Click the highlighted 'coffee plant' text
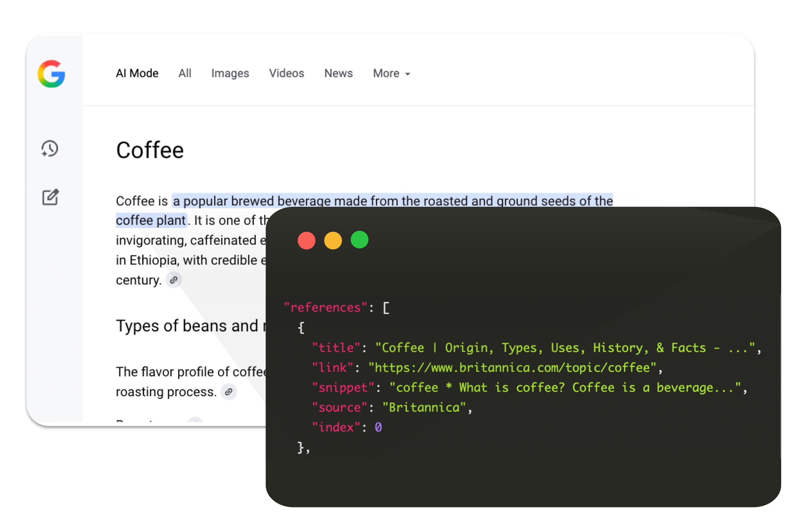 (x=151, y=221)
